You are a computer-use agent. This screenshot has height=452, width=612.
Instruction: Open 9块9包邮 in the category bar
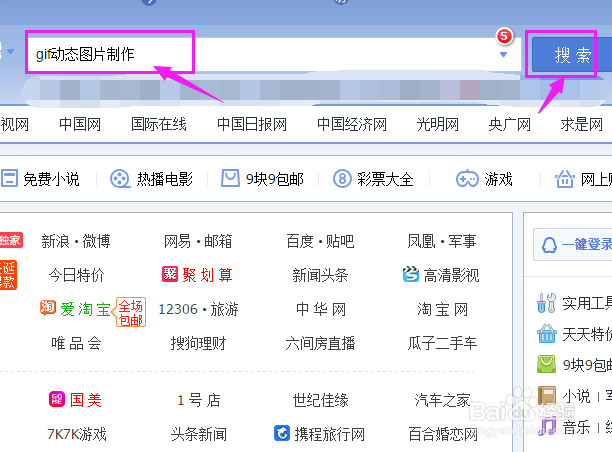click(x=275, y=179)
